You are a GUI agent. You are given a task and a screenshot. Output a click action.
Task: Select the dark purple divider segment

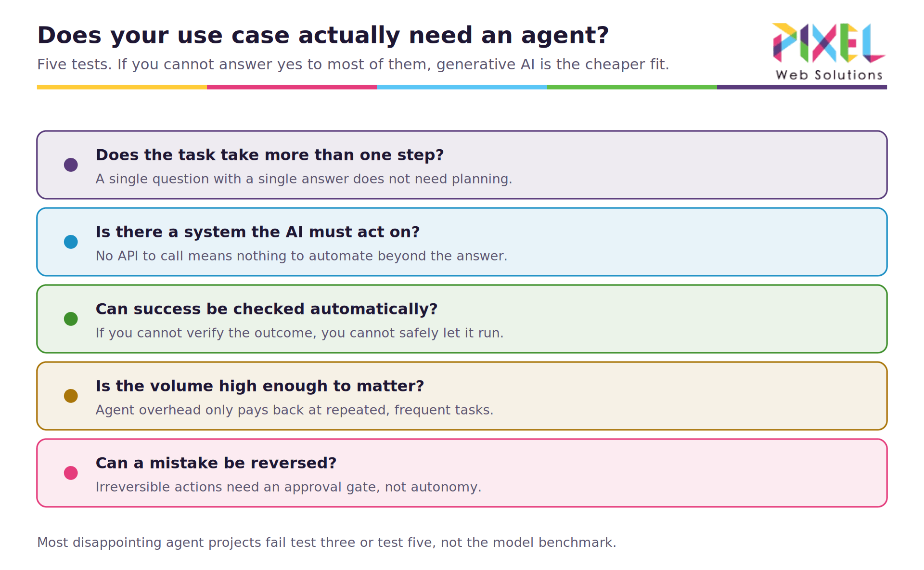tap(802, 87)
